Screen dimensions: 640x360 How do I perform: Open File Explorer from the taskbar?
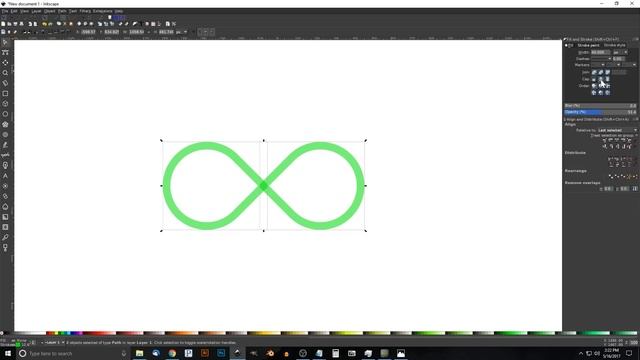(140, 353)
